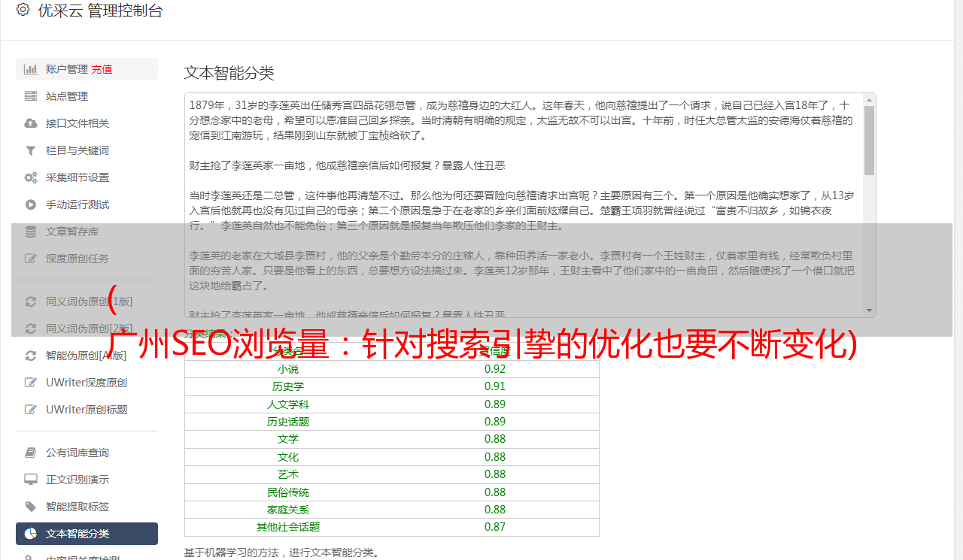Click the gears icon for 采集细节设置

31,177
